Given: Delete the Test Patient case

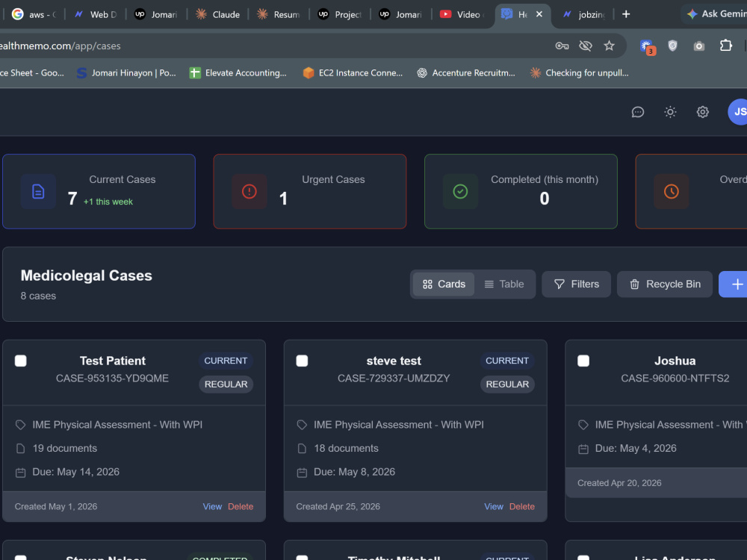Looking at the screenshot, I should (x=241, y=507).
